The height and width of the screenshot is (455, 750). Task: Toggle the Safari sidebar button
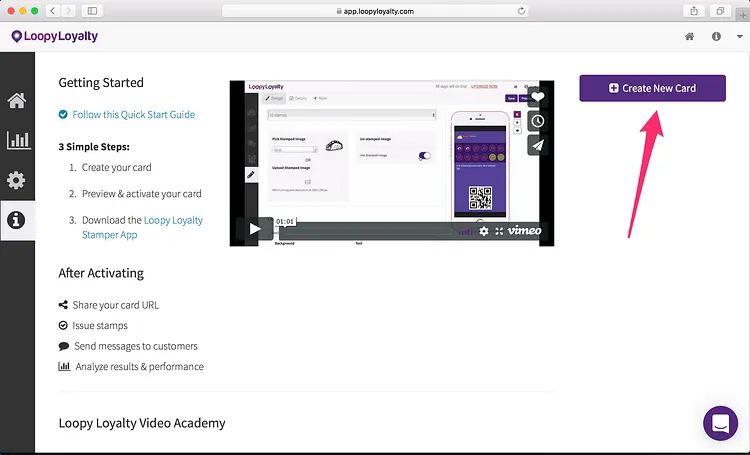tap(92, 11)
